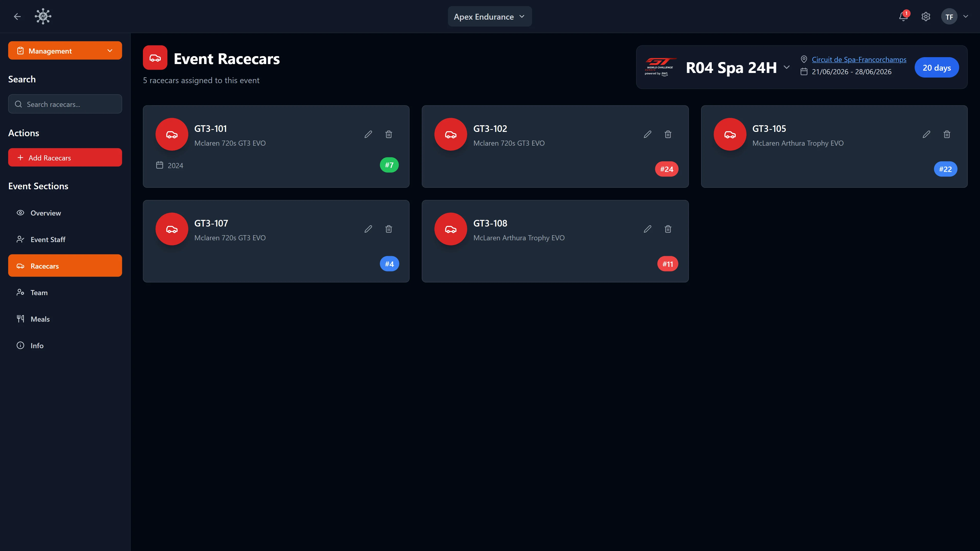
Task: Edit racecar GT3-107
Action: pyautogui.click(x=368, y=229)
